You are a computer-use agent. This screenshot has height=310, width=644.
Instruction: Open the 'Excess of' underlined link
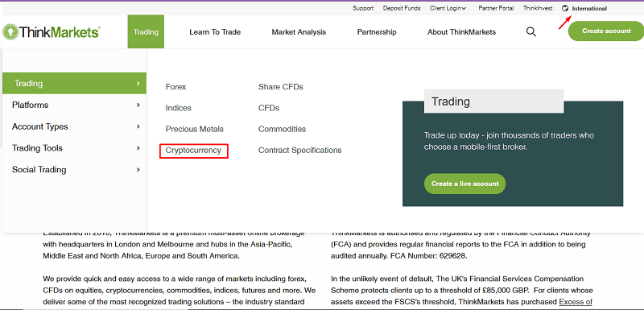pos(576,302)
